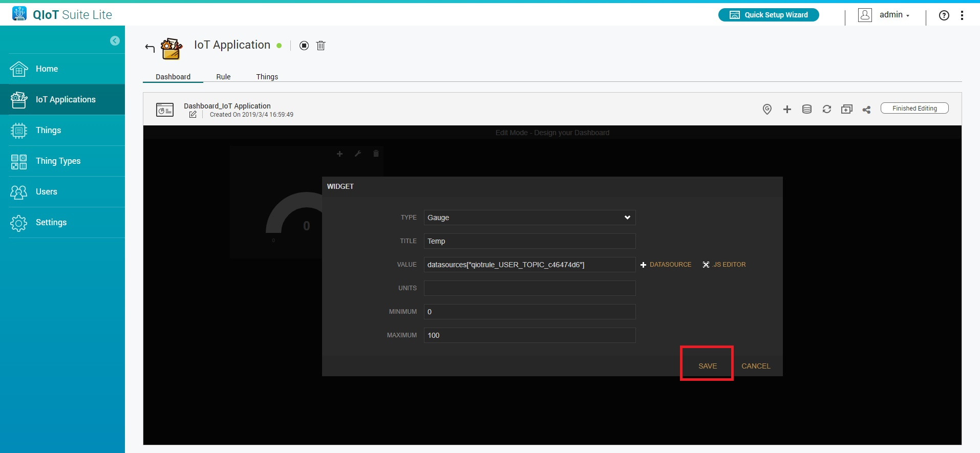Click the Save button in widget dialog
This screenshot has height=453, width=980.
pos(707,366)
